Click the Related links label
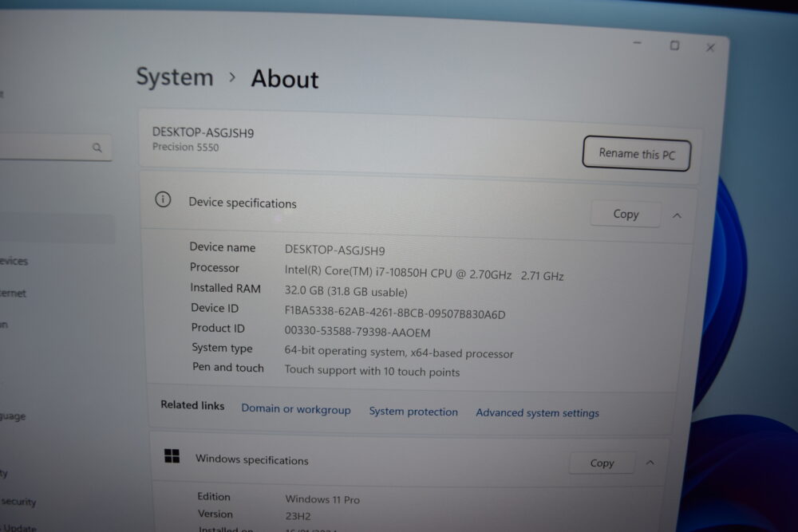 (x=192, y=405)
